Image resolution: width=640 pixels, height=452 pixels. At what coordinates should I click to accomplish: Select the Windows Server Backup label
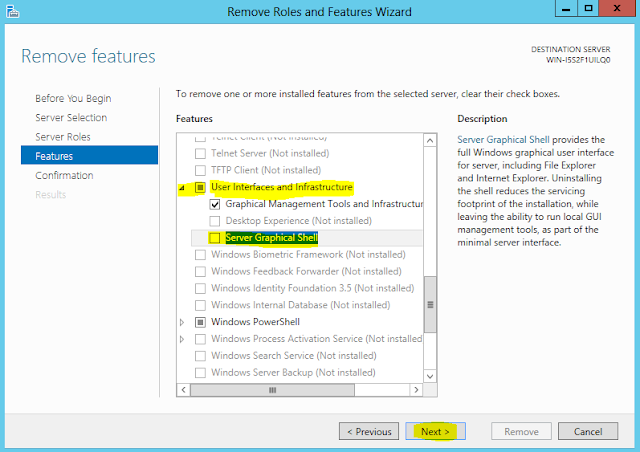coord(293,372)
